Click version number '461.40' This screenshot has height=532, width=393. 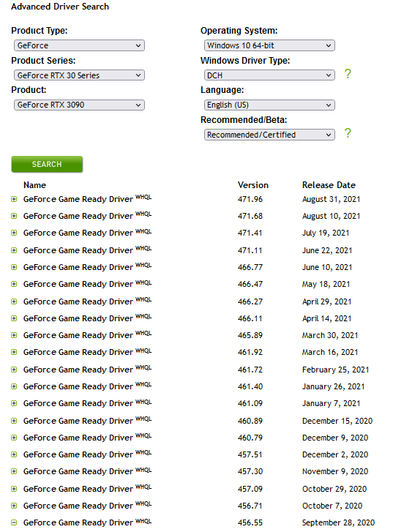pos(250,386)
